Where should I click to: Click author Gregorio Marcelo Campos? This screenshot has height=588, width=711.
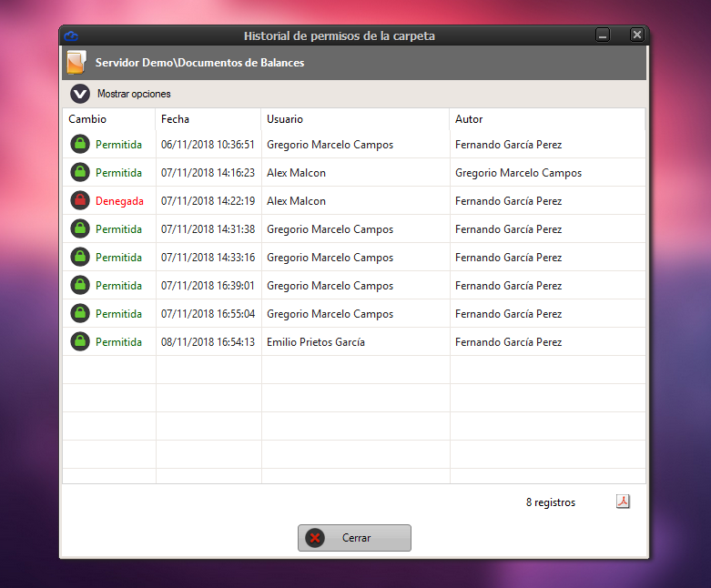tap(518, 173)
